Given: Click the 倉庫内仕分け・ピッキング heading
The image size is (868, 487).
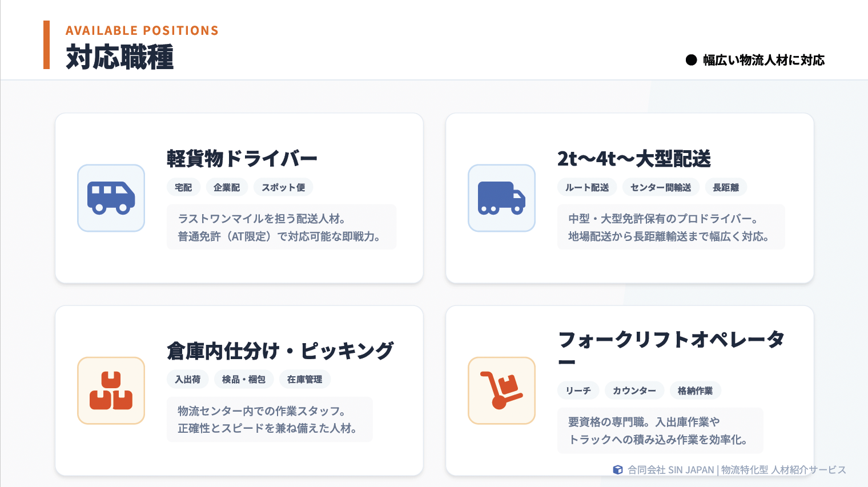Looking at the screenshot, I should point(280,351).
